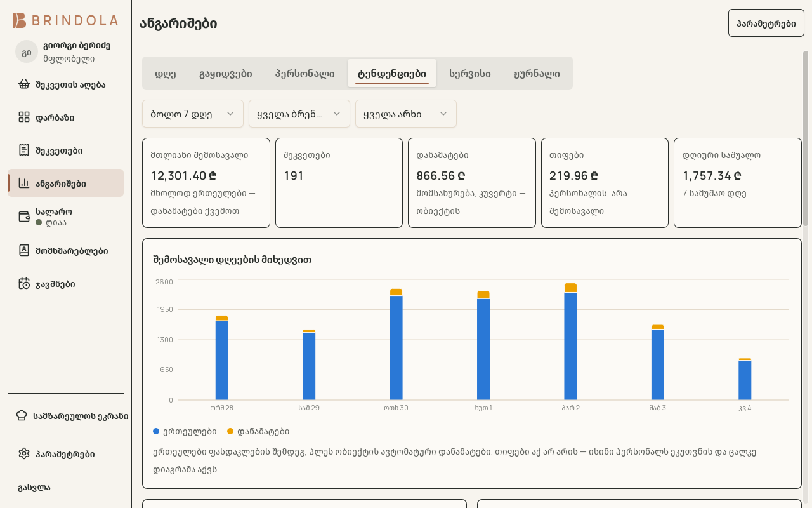Click the შეკვეთები card value 191
This screenshot has width=812, height=508.
[294, 176]
